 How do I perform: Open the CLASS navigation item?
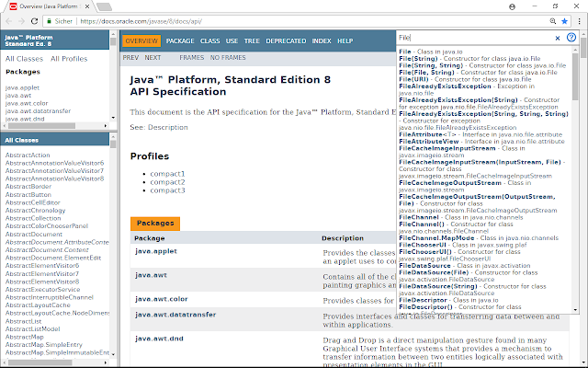pos(210,40)
